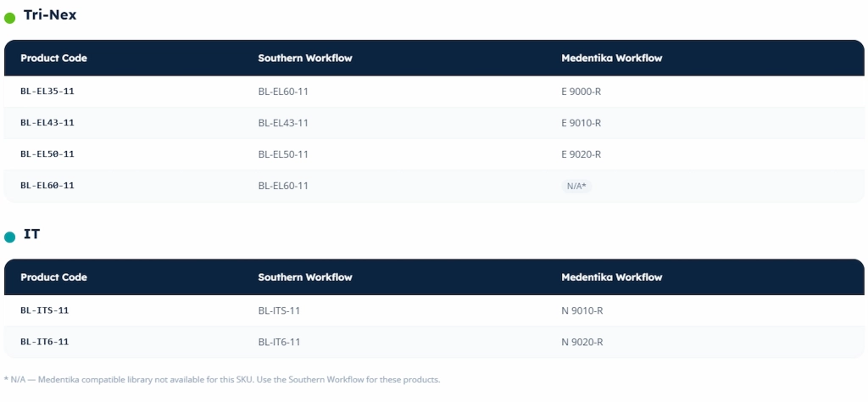Viewport: 868px width, 402px height.
Task: Select product code BL-ITS-11 in first column
Action: click(44, 310)
